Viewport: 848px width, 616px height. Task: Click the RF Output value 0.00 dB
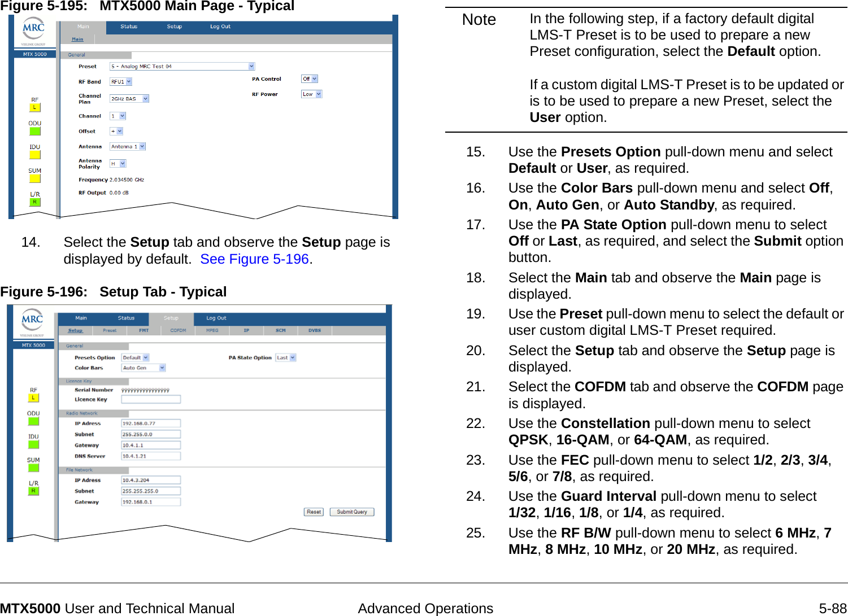(x=119, y=193)
